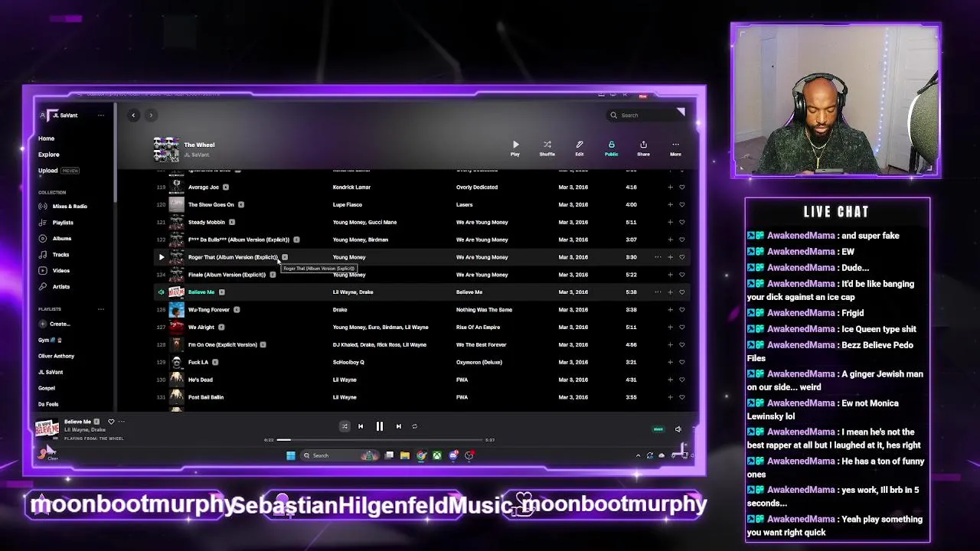Open Artists in the collection
The height and width of the screenshot is (551, 980).
pyautogui.click(x=54, y=286)
